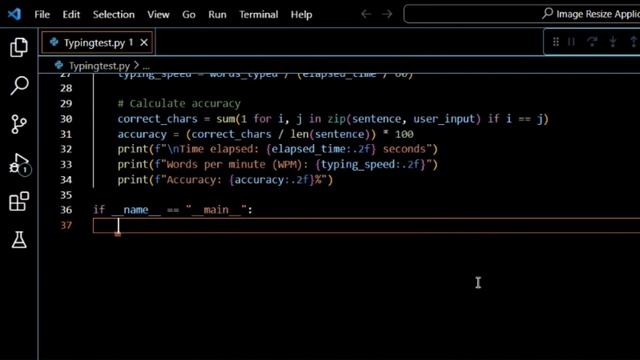Viewport: 640px width, 360px height.
Task: Open the Terminal menu
Action: tap(258, 15)
